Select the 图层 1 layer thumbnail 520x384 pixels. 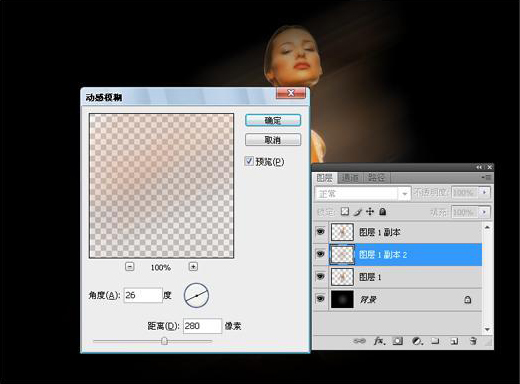point(342,277)
